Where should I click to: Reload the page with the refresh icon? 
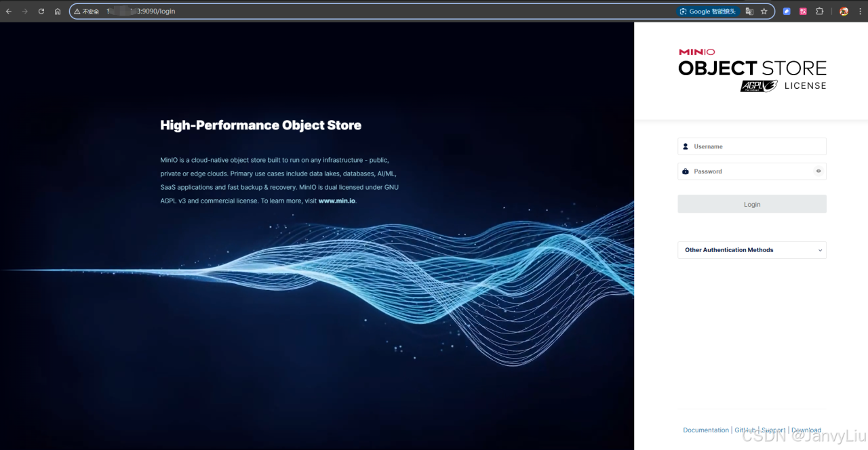tap(41, 12)
